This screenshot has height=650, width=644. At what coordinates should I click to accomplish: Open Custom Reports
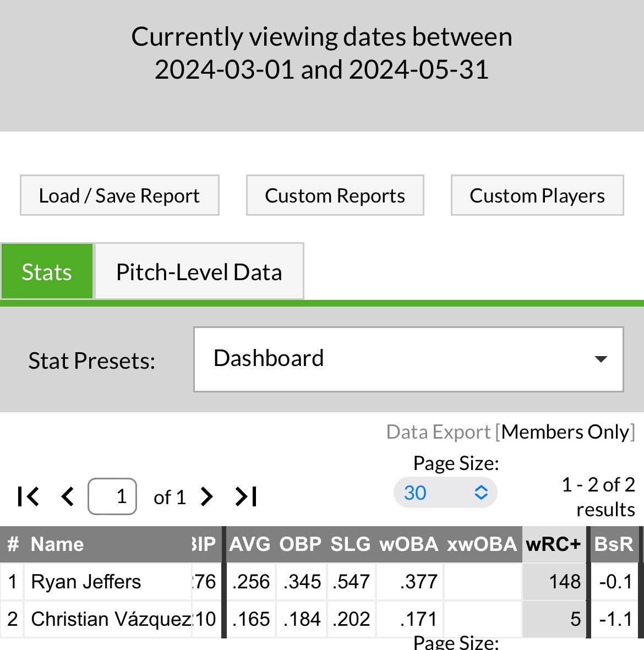(335, 195)
